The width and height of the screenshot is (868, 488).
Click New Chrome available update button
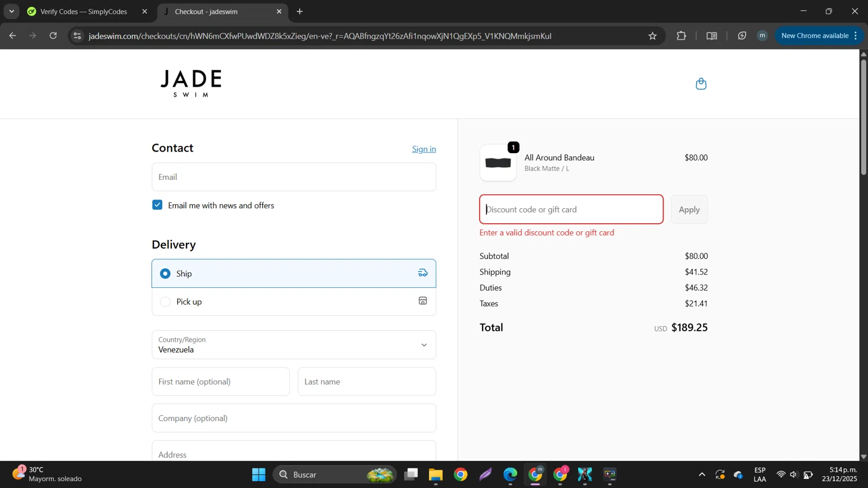(819, 36)
